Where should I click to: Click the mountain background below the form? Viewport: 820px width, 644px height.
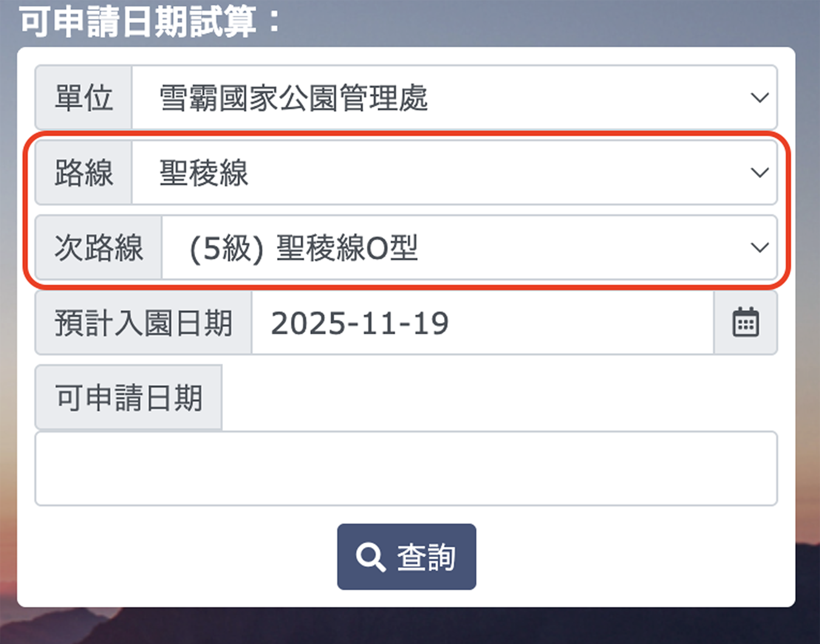pos(410,626)
